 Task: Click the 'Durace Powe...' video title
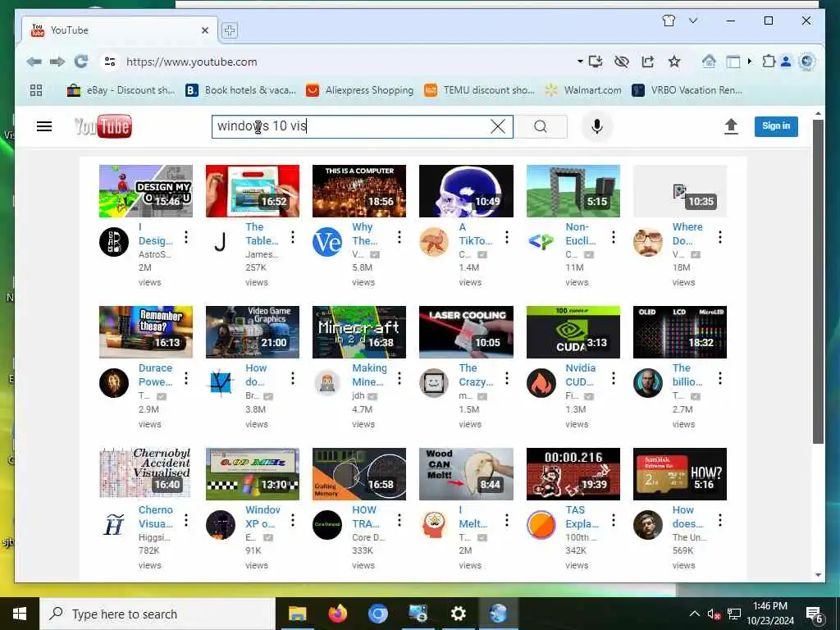pyautogui.click(x=155, y=375)
